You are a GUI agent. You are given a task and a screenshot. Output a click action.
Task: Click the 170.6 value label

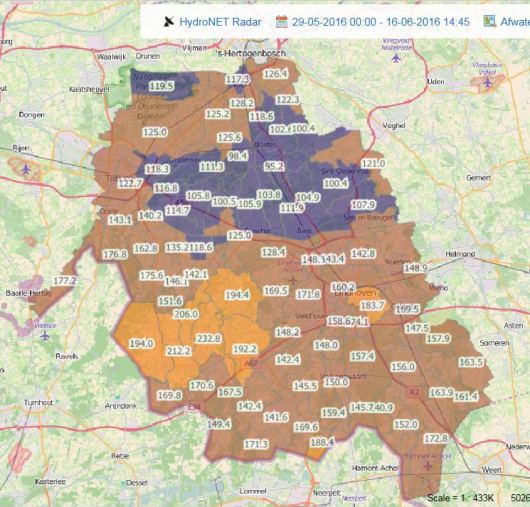pos(202,385)
